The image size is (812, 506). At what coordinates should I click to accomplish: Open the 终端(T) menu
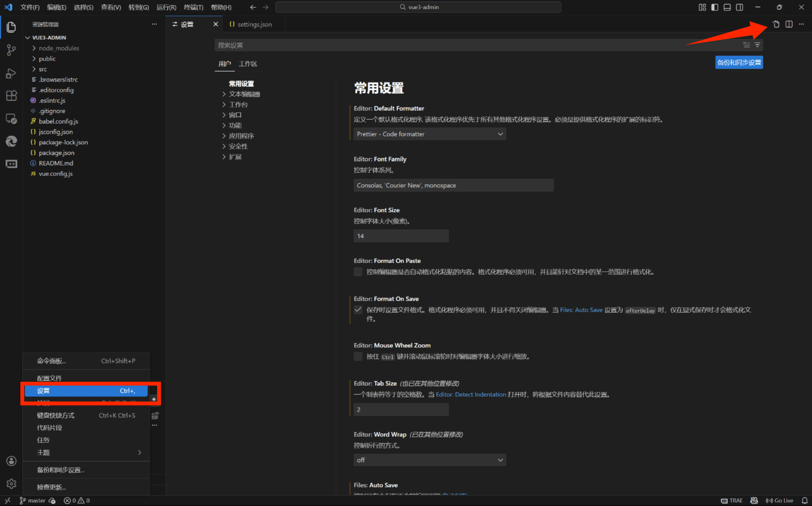point(193,7)
